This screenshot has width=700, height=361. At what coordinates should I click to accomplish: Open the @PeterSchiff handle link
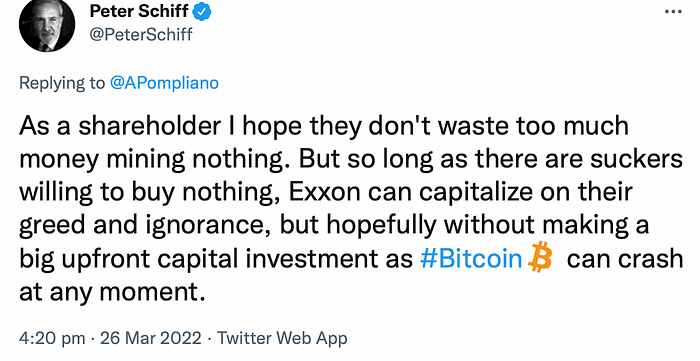pos(141,35)
